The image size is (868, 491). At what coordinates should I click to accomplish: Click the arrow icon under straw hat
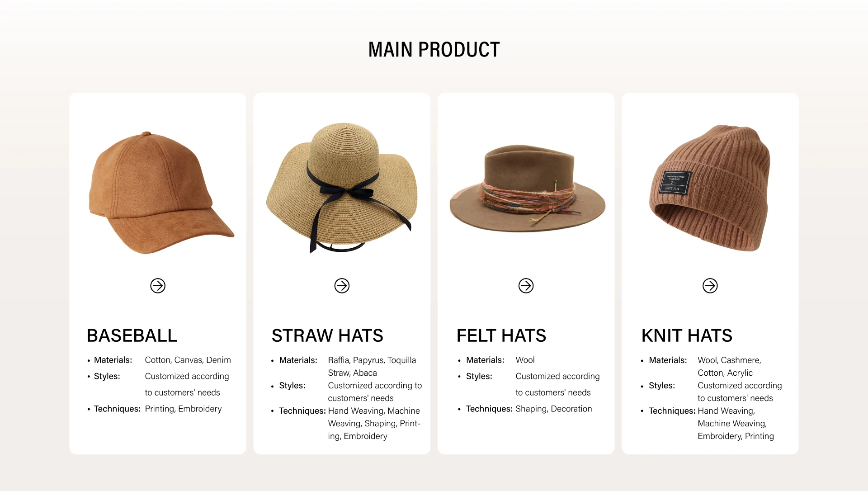(342, 286)
